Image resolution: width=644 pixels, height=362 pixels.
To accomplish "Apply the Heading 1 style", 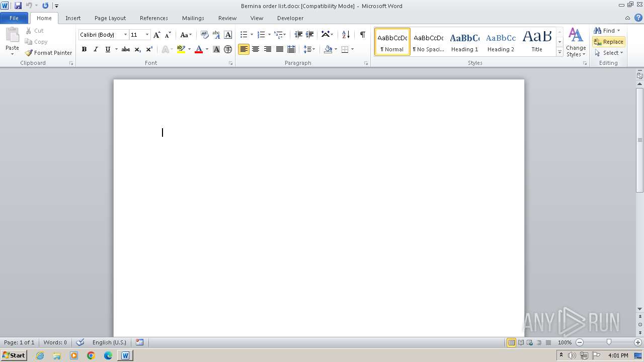I will [464, 42].
